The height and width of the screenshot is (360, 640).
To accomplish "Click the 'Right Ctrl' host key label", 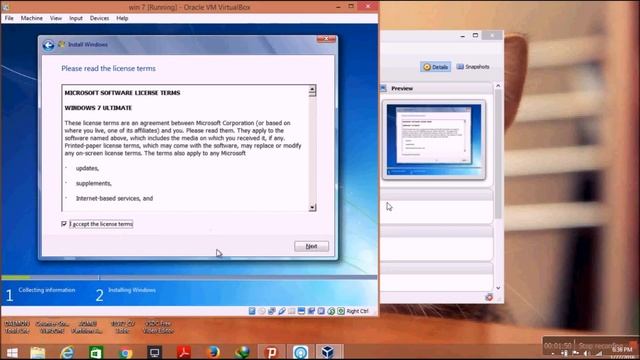I will click(x=357, y=311).
